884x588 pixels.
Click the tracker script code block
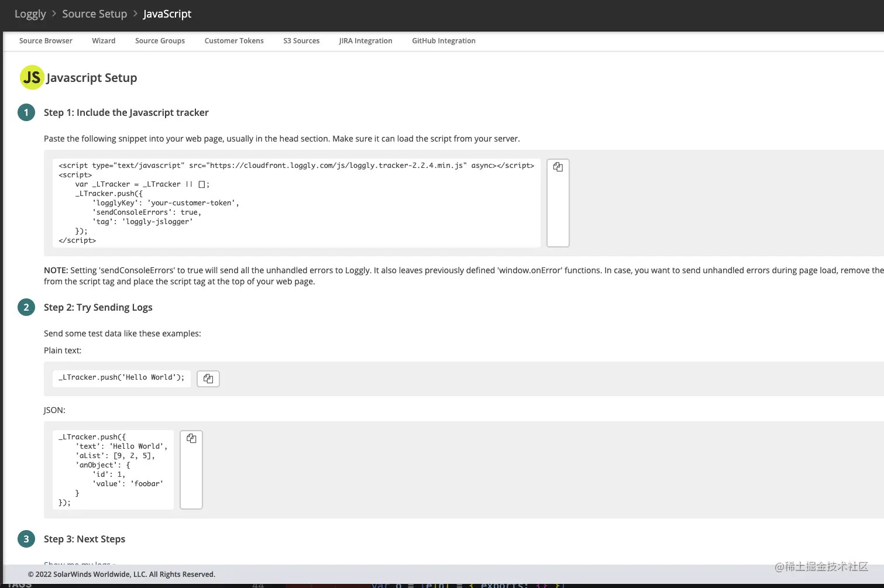click(x=296, y=202)
